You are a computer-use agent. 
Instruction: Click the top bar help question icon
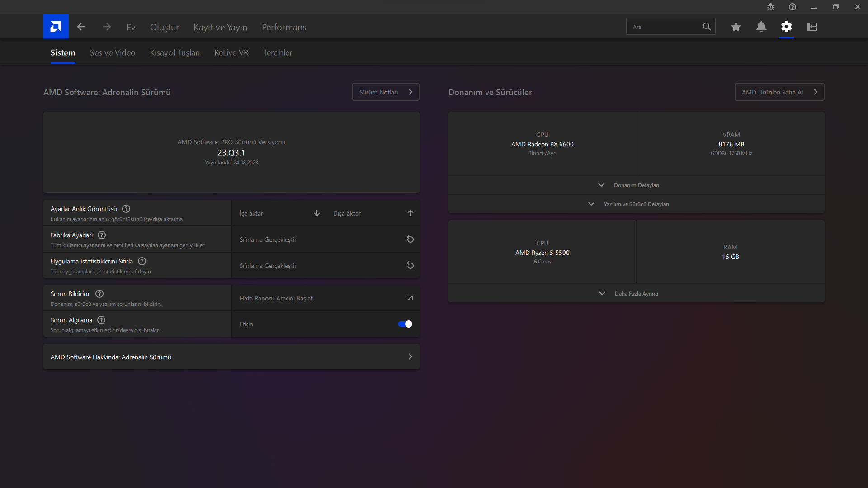792,7
